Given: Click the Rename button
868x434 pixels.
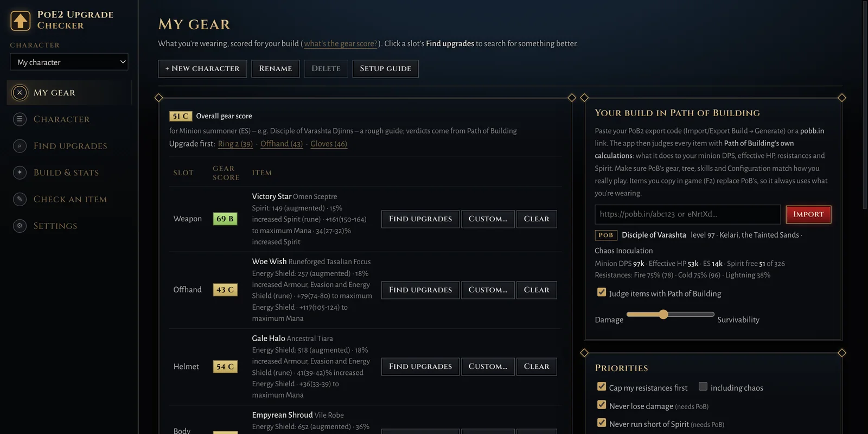Looking at the screenshot, I should pyautogui.click(x=276, y=69).
